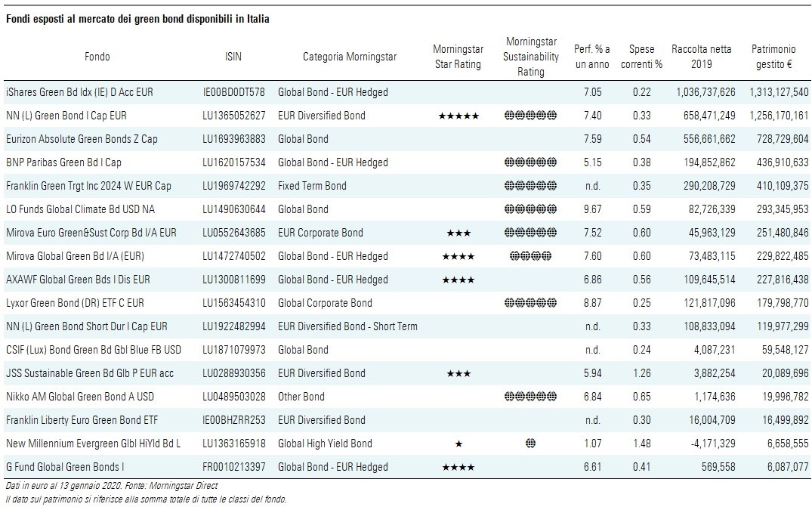
Task: Select the three-star rating for Mirova Euro Green&Sust
Action: [458, 233]
